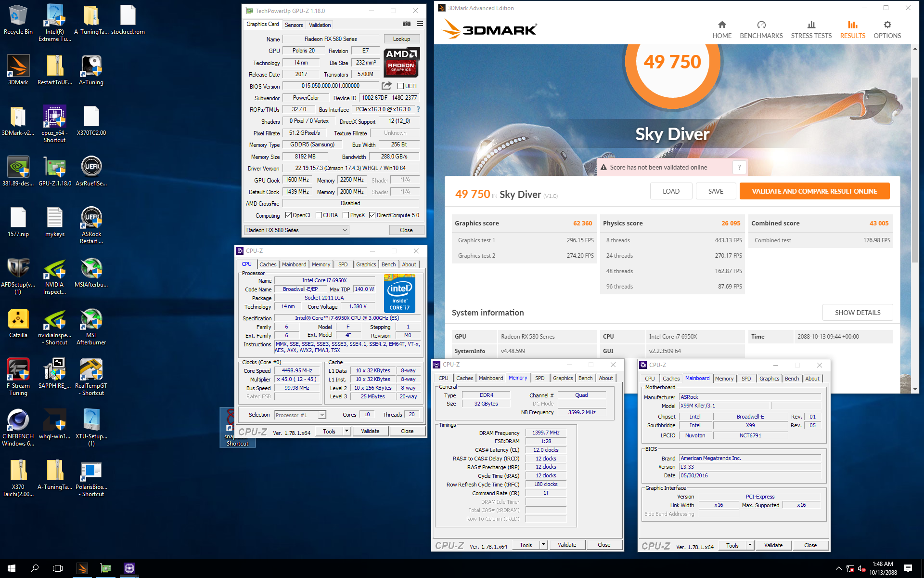Viewport: 924px width, 578px height.
Task: Open Caches tab in CPU-Z CPU window
Action: (x=268, y=264)
